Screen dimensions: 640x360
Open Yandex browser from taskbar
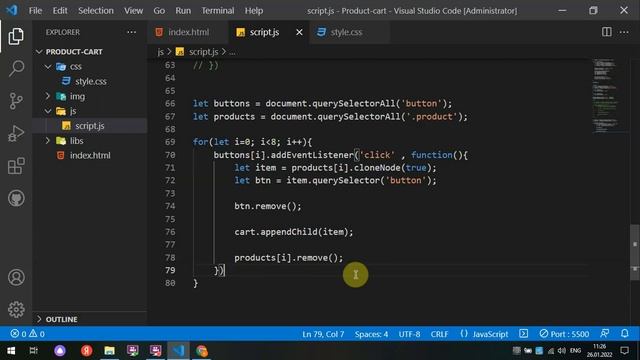pyautogui.click(x=86, y=351)
